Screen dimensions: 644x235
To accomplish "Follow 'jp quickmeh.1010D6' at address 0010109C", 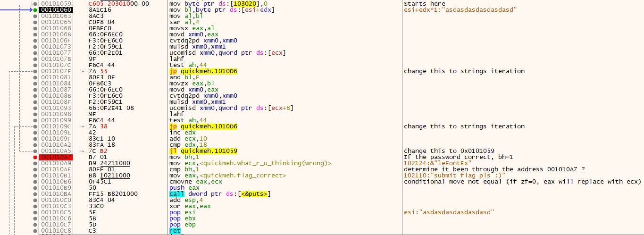I will point(203,126).
